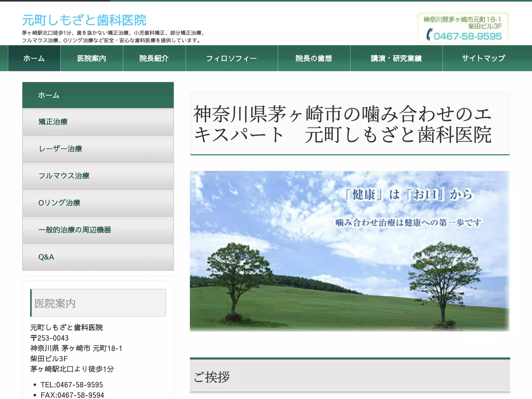The height and width of the screenshot is (399, 532).
Task: Open Oリング治療 sidebar item
Action: (98, 203)
